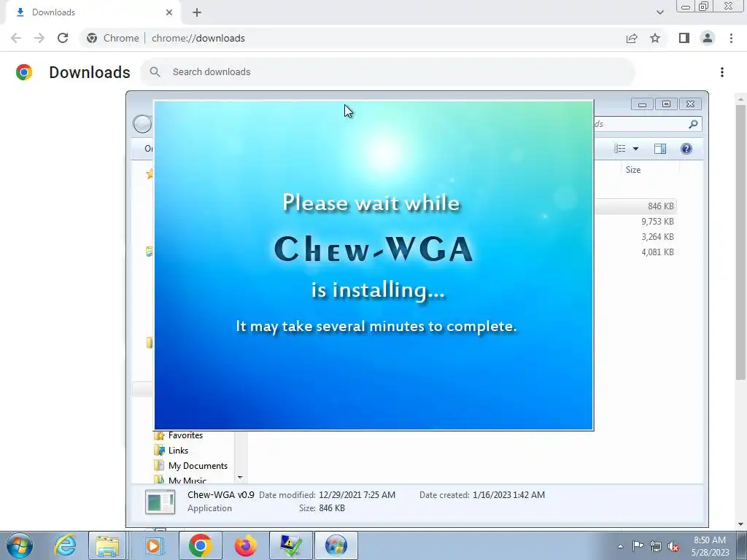Open the network status tray icon
Screen dimensions: 747x560
coord(656,546)
